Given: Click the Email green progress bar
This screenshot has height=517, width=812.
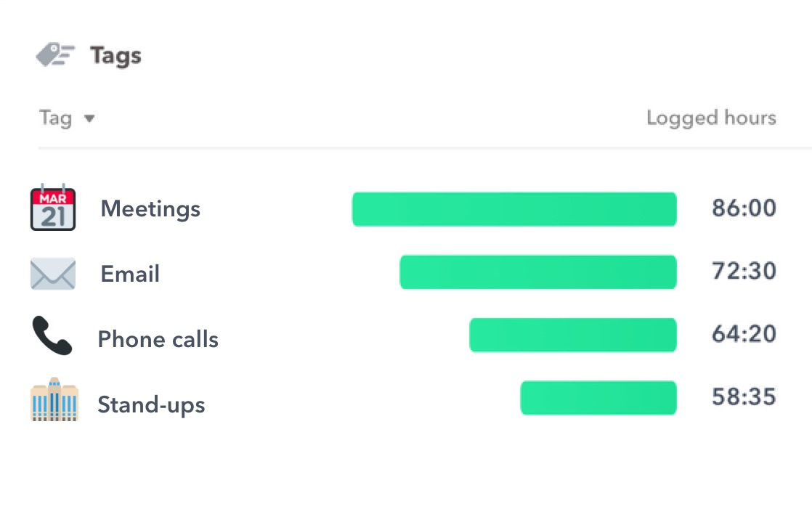Looking at the screenshot, I should coord(538,272).
